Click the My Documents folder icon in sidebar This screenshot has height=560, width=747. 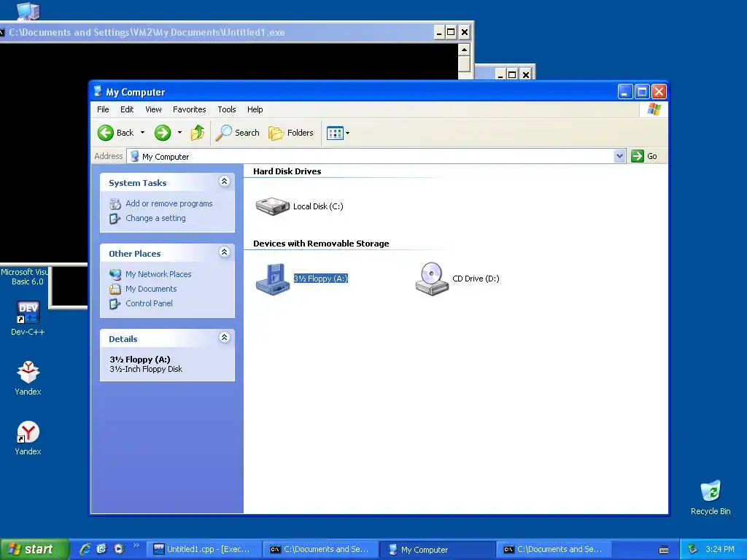click(x=115, y=289)
